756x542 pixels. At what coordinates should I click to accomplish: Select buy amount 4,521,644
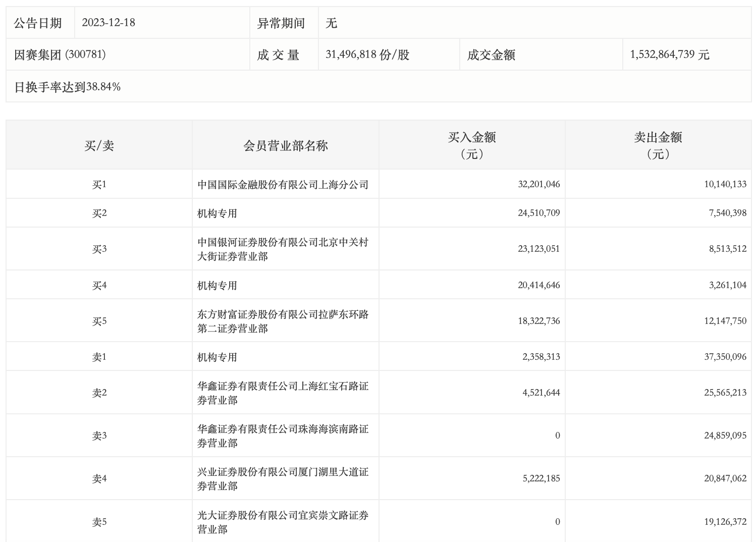pyautogui.click(x=541, y=393)
